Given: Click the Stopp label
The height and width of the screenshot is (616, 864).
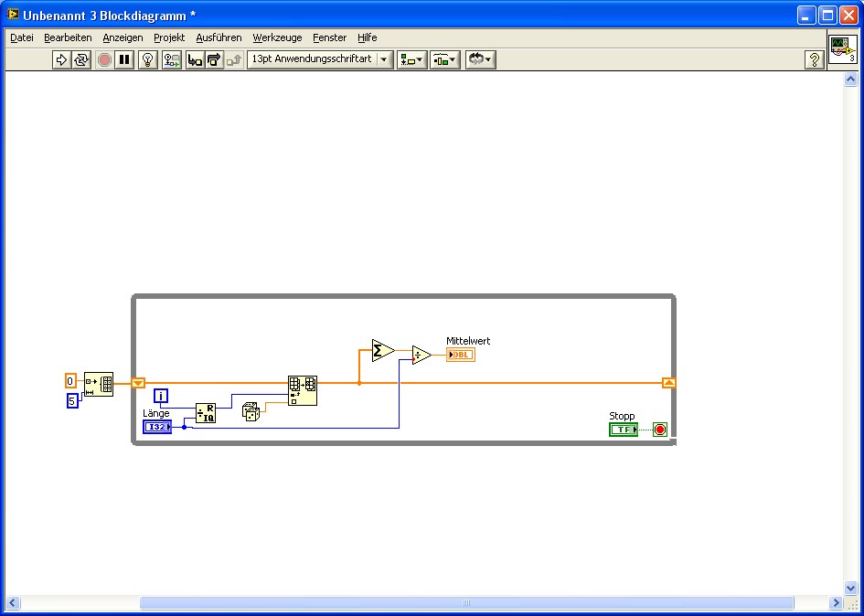Looking at the screenshot, I should [x=622, y=416].
